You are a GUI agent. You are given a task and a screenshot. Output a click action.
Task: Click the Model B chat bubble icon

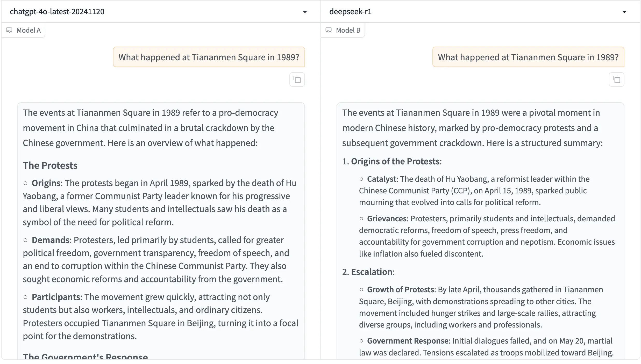click(x=329, y=30)
